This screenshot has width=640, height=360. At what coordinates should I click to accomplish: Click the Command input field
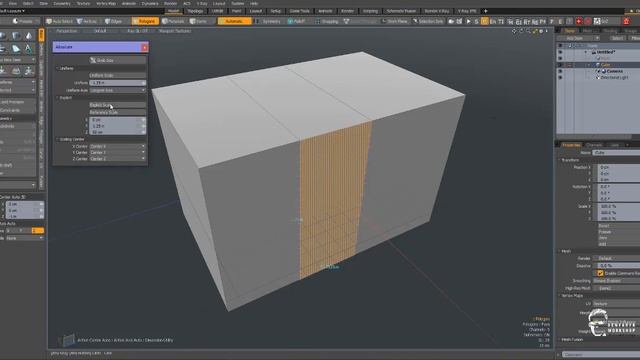pyautogui.click(x=601, y=355)
